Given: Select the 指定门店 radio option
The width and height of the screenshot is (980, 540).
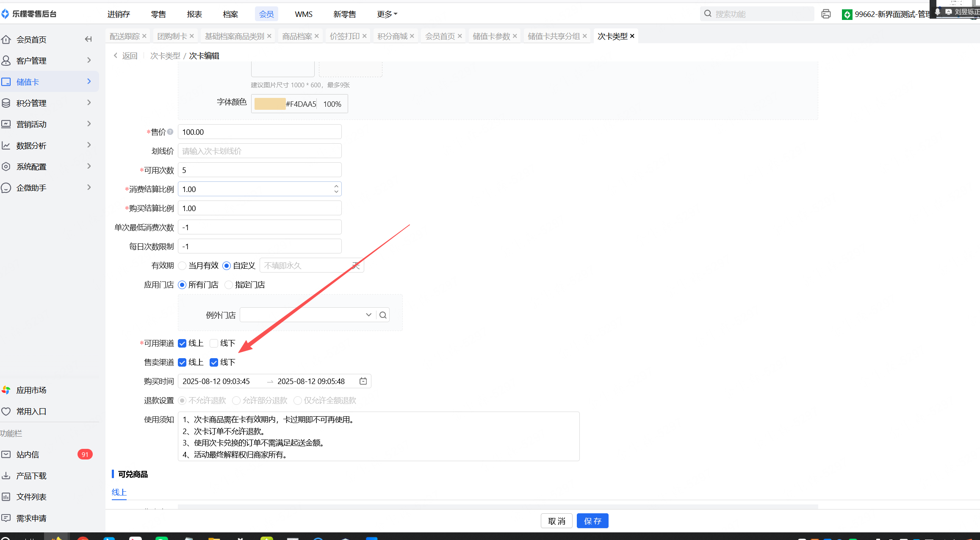Looking at the screenshot, I should 229,285.
